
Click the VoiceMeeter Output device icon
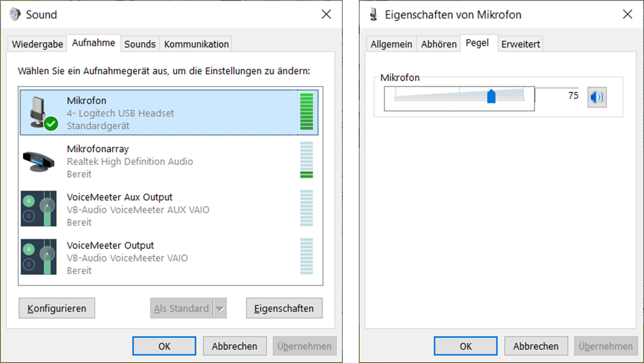click(38, 257)
